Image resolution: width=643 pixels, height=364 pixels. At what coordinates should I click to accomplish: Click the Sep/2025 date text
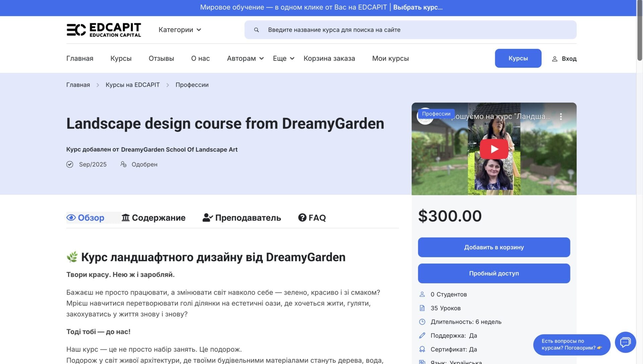[93, 164]
